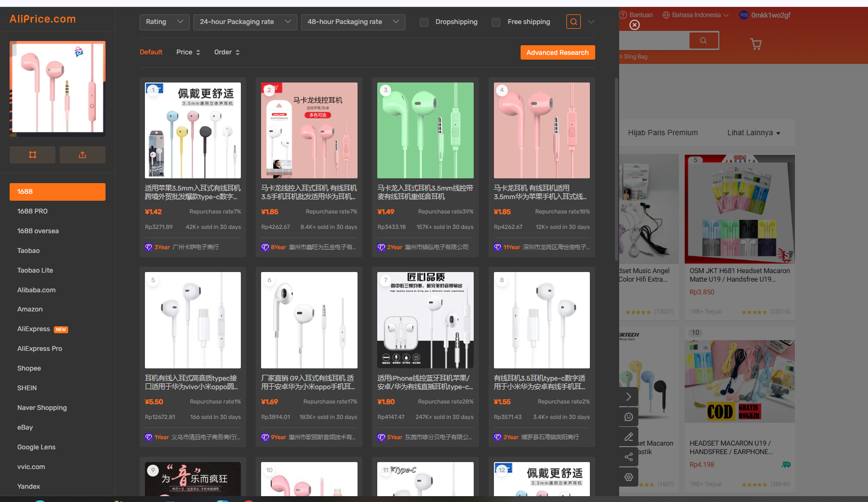Open result 4 pink earphones thumbnail
The width and height of the screenshot is (868, 502).
[x=542, y=130]
